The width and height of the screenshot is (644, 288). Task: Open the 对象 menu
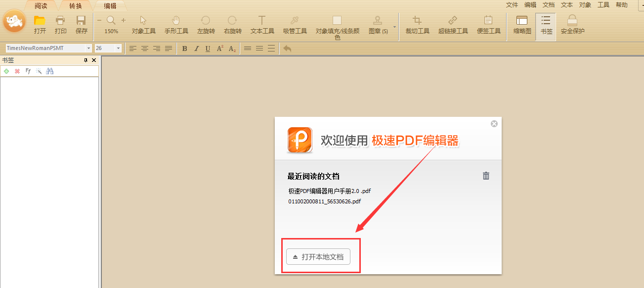585,5
